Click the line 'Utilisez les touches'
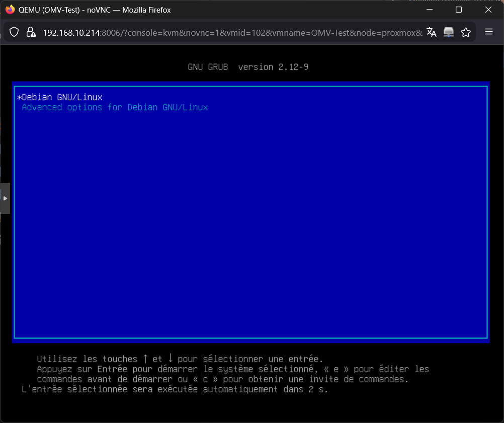The width and height of the screenshot is (504, 423). 180,359
